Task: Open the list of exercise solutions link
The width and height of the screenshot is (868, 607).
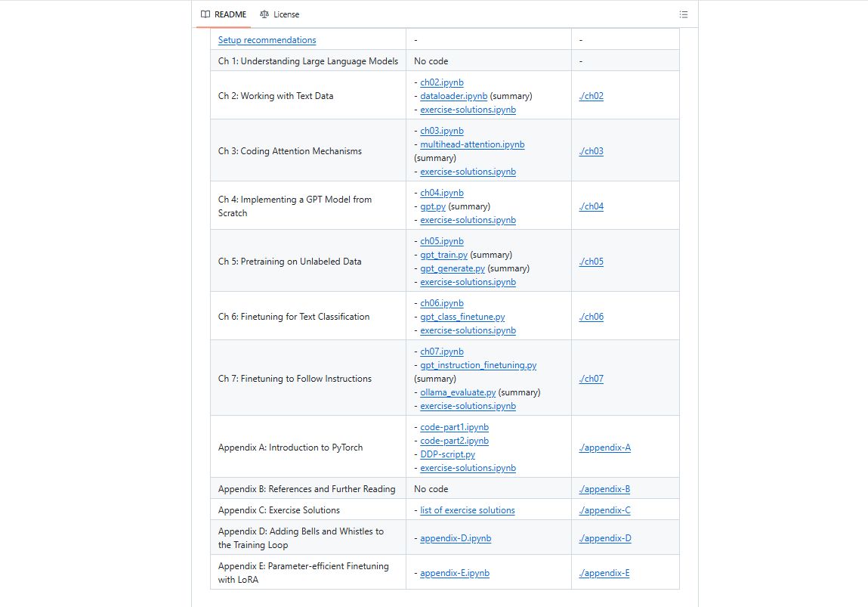Action: tap(467, 510)
